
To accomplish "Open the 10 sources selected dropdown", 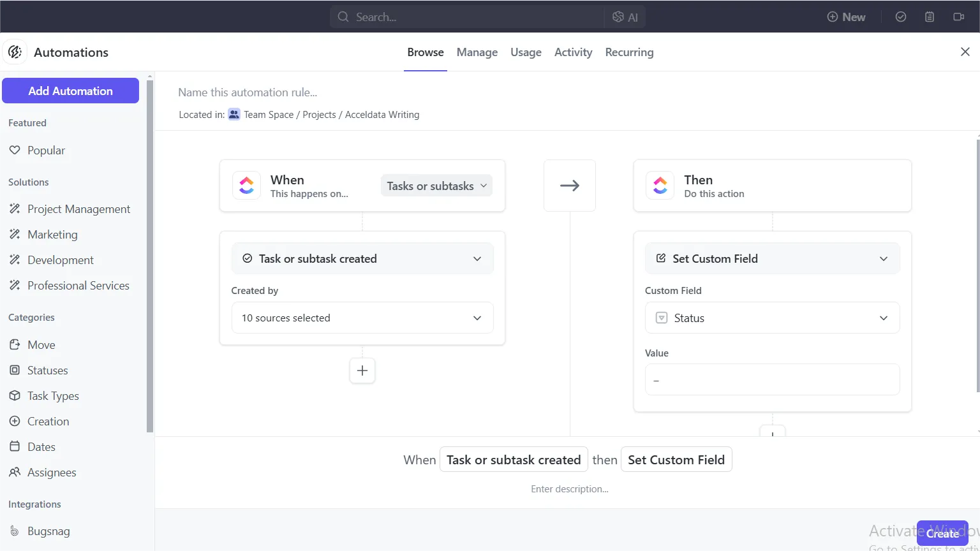I will click(362, 318).
